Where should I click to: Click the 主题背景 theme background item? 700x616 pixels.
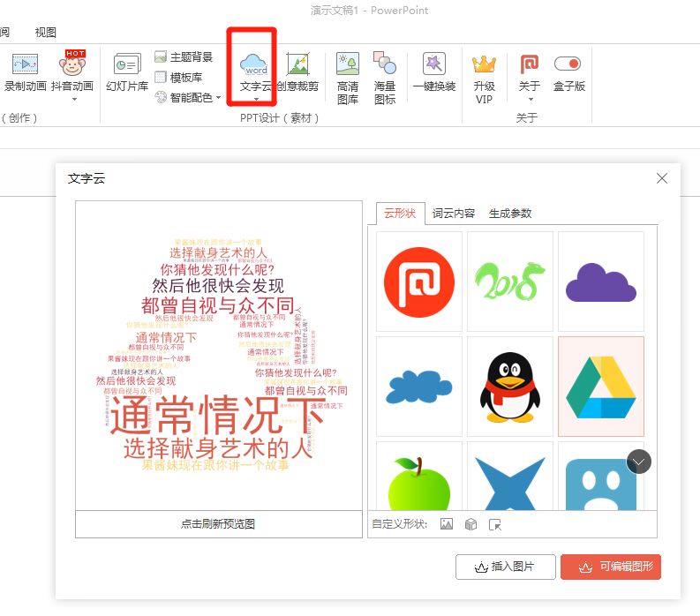(184, 56)
